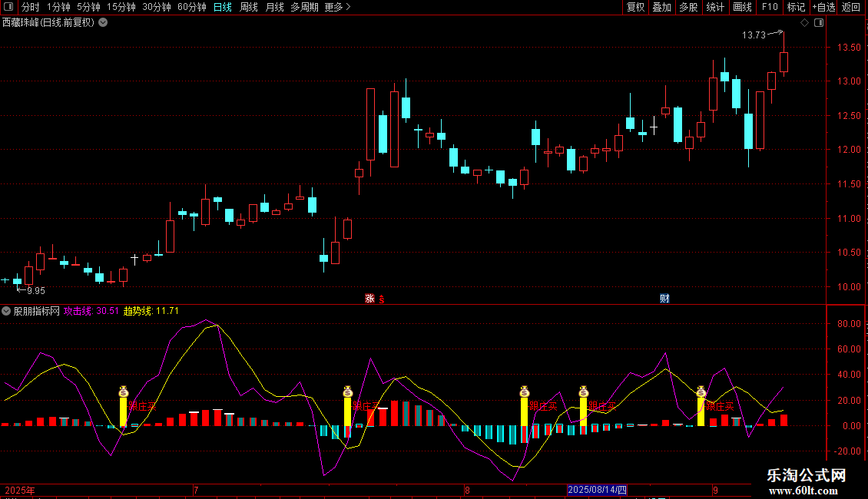Click the fourth money bag signal icon
This screenshot has width=868, height=499.
584,392
